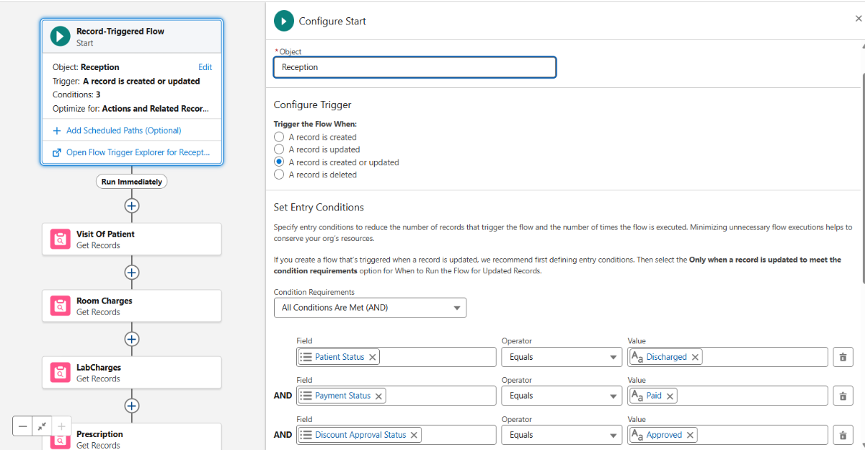Click the zoom out minus button
The height and width of the screenshot is (450, 868).
pyautogui.click(x=23, y=426)
